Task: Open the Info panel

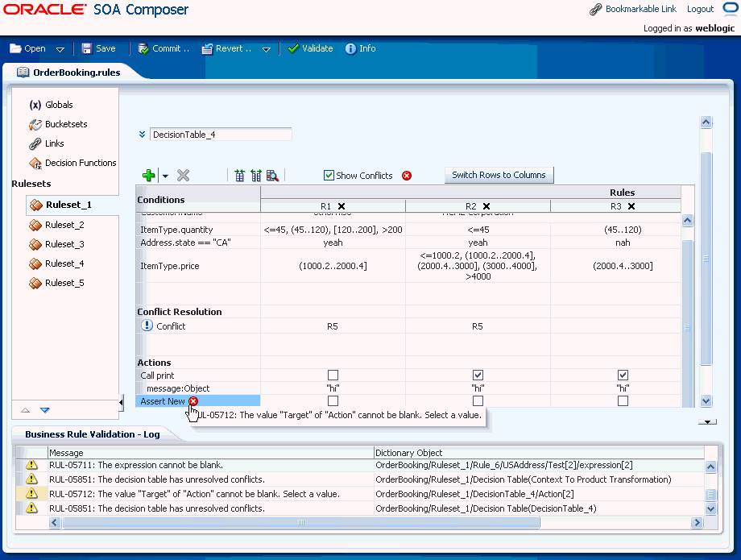Action: pyautogui.click(x=361, y=48)
